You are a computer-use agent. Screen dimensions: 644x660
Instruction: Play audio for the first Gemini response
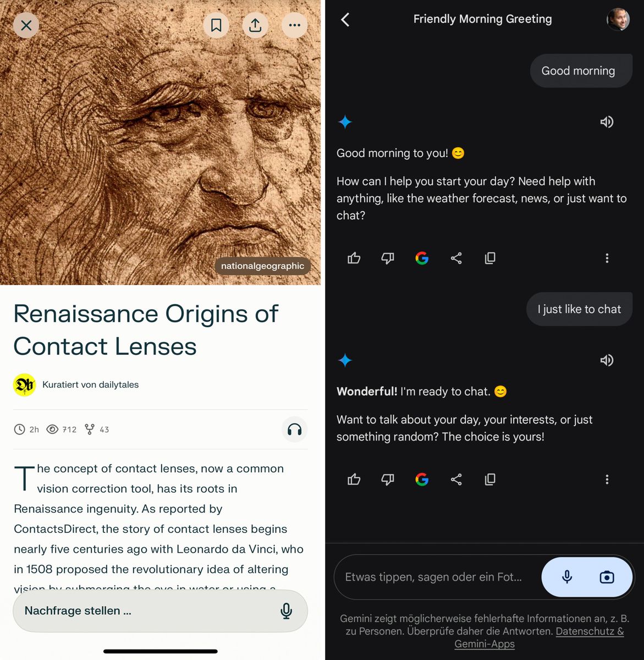click(x=607, y=122)
